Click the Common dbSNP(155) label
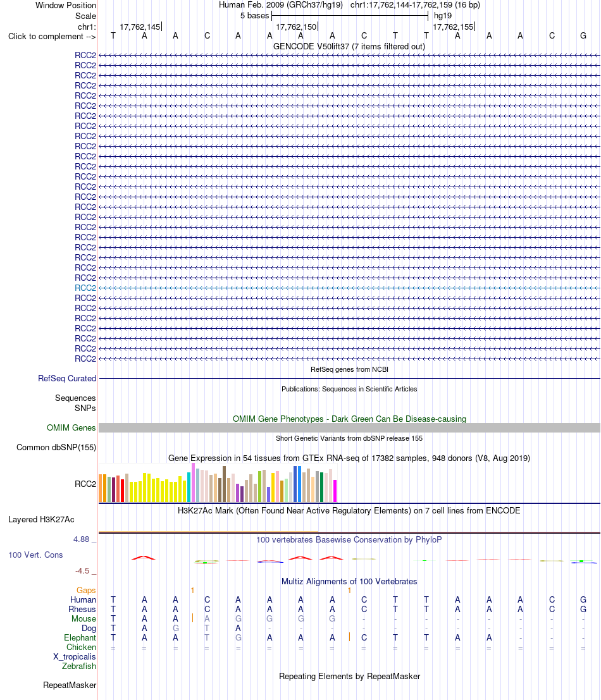Viewport: 601px width, 700px height. 56,447
